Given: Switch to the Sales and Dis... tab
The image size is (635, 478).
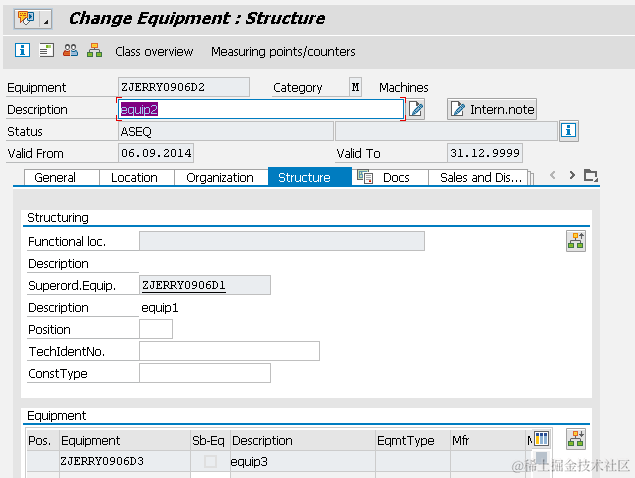Looking at the screenshot, I should point(478,177).
